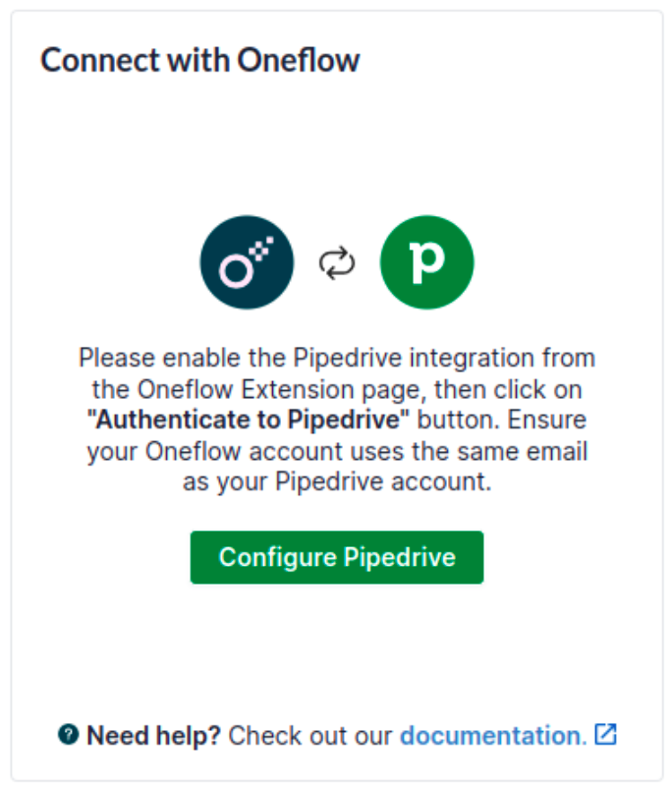Click "as your Pipedrive account." line

pyautogui.click(x=336, y=482)
